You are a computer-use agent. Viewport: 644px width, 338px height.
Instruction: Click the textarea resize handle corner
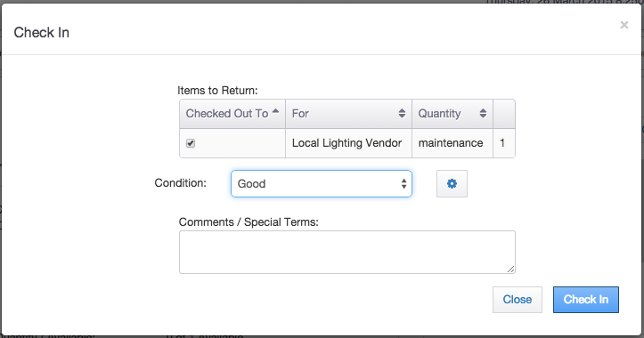point(510,270)
